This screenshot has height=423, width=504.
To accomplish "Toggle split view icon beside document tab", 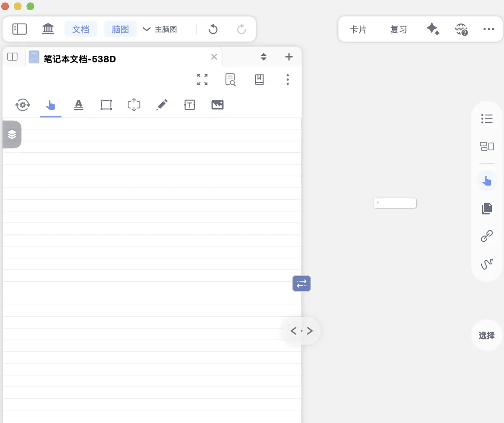I will coord(13,57).
